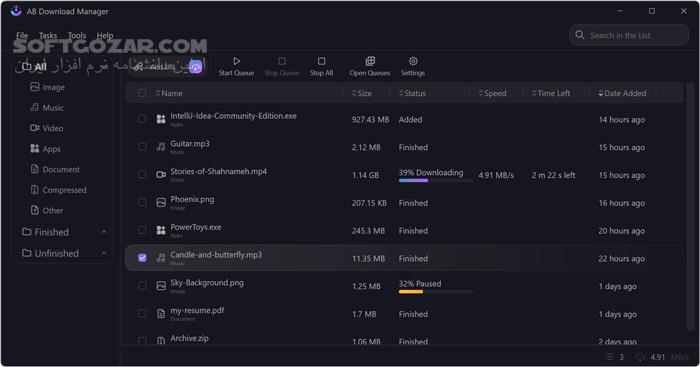Image resolution: width=700 pixels, height=367 pixels.
Task: Click the Music note category icon
Action: [34, 108]
